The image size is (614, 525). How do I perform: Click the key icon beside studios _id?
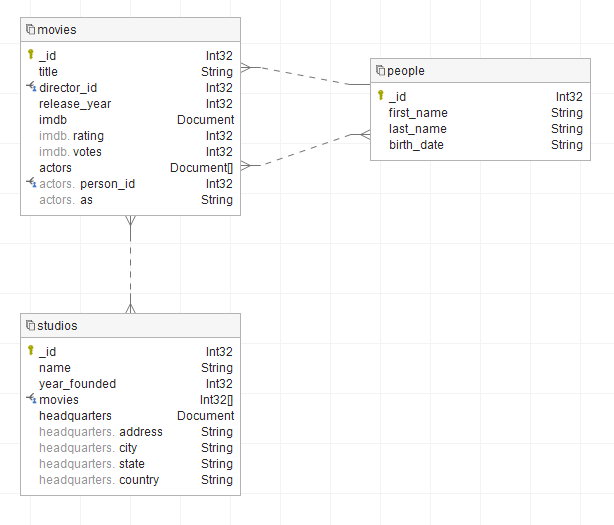point(31,351)
